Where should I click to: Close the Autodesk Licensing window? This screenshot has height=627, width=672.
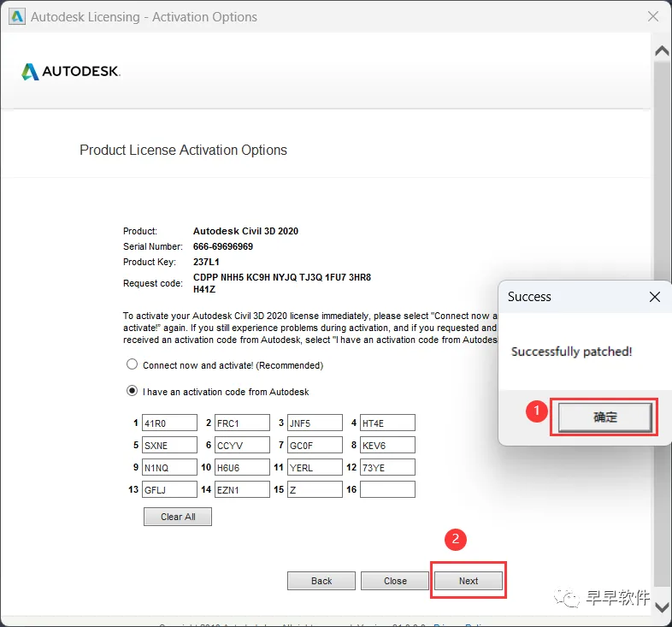click(653, 16)
